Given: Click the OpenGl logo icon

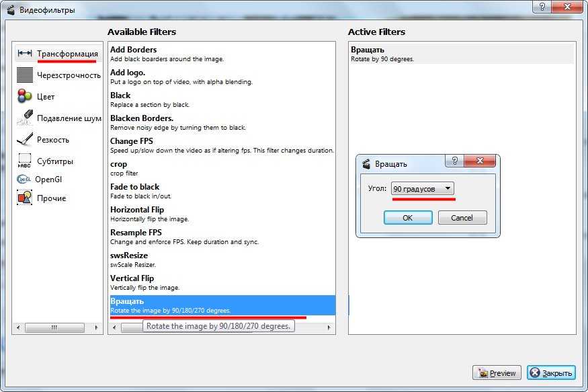Looking at the screenshot, I should 24,180.
